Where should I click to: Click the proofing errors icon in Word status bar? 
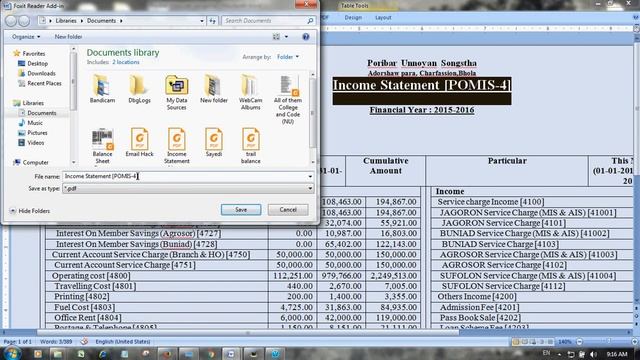tap(84, 341)
